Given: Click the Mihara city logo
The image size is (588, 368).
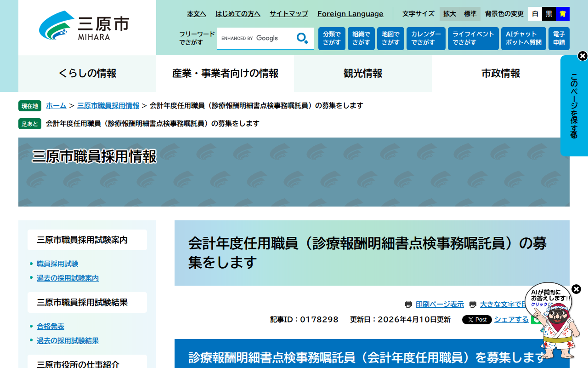Looking at the screenshot, I should (84, 26).
